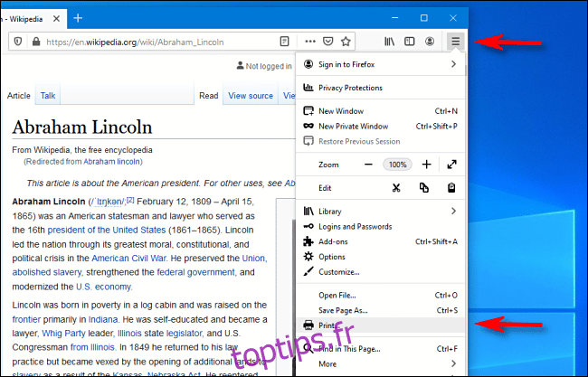
Task: Follow the 'Abraham lincoln' redirect link
Action: point(112,162)
